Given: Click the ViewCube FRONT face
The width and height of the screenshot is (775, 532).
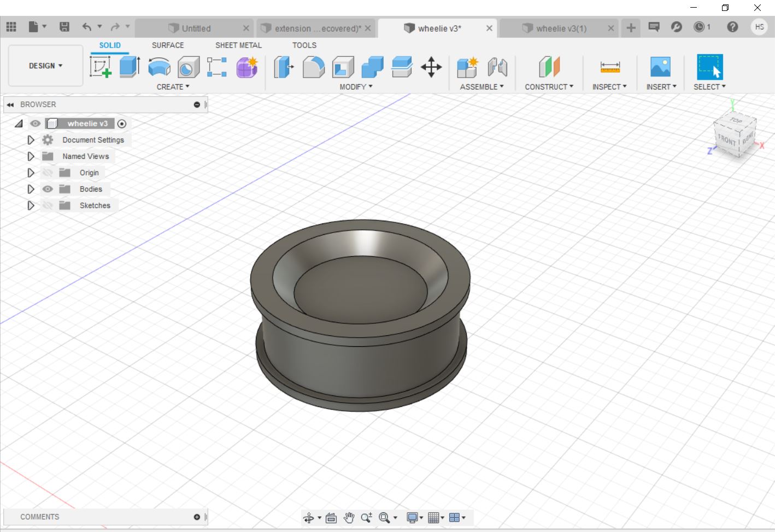Looking at the screenshot, I should tap(726, 139).
